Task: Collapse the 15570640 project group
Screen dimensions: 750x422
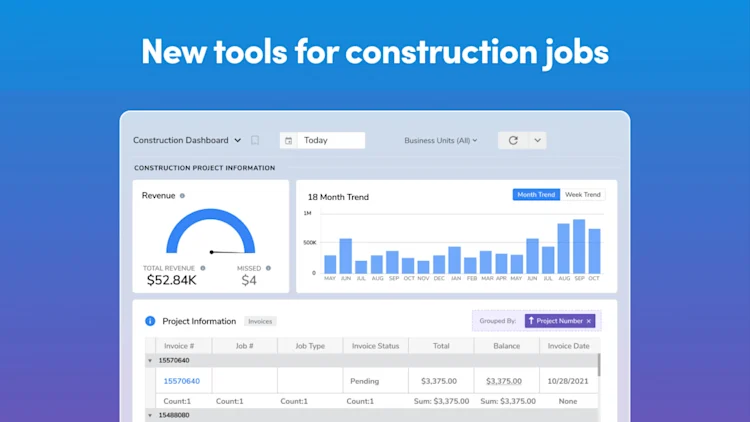Action: pyautogui.click(x=150, y=361)
